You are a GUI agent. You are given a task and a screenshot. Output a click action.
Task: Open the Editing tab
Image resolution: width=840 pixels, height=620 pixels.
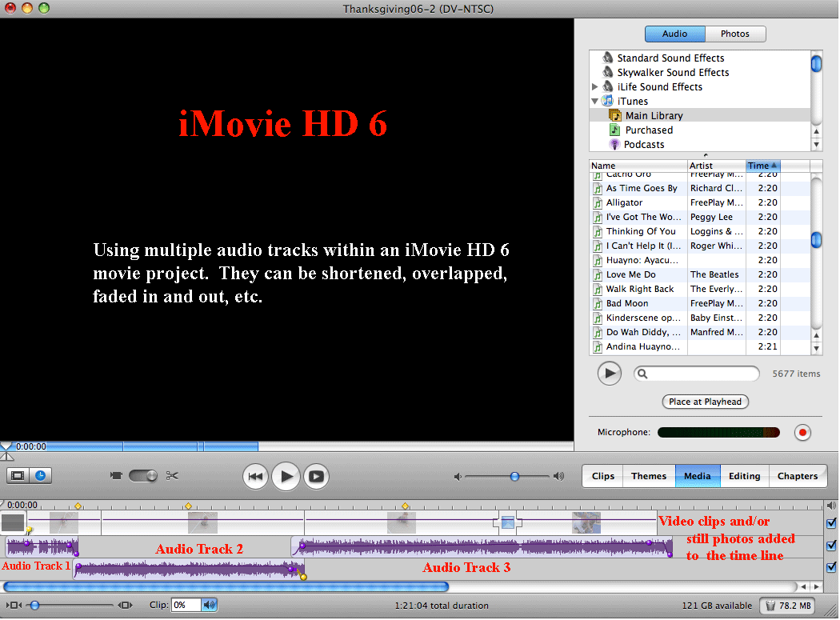[x=744, y=476]
